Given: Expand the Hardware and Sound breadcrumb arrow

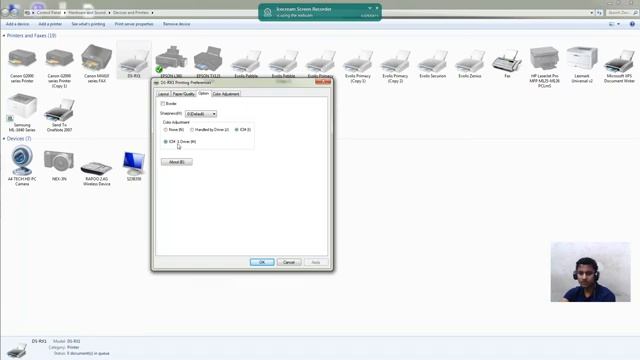Looking at the screenshot, I should pyautogui.click(x=109, y=13).
